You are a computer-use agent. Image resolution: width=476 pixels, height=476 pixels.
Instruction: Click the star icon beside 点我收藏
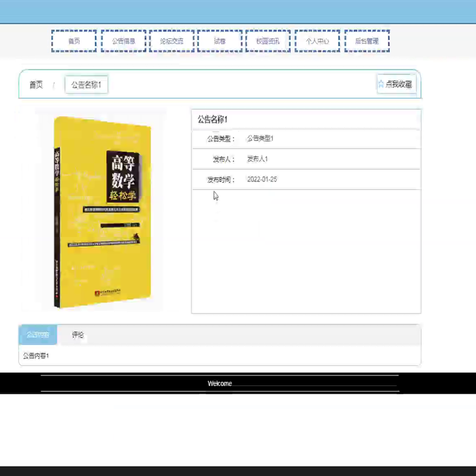coord(381,84)
